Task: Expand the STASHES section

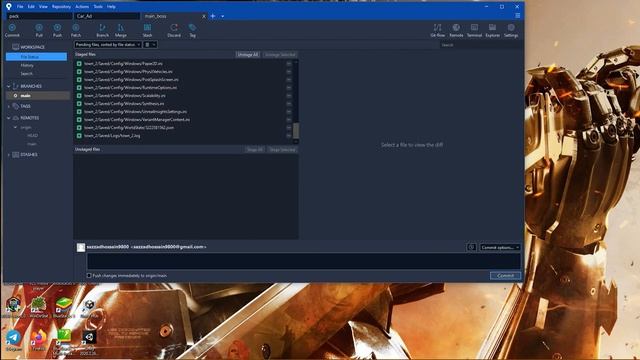Action: 9,155
